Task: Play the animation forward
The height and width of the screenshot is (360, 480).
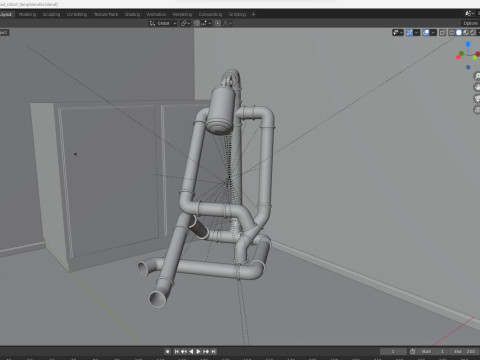Action: pyautogui.click(x=198, y=351)
